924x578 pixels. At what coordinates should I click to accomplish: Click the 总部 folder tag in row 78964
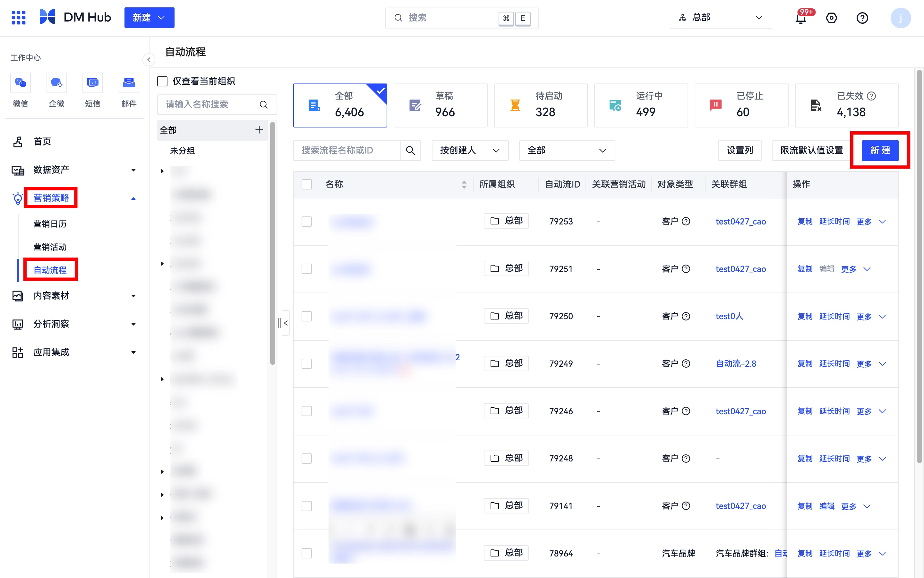point(506,553)
